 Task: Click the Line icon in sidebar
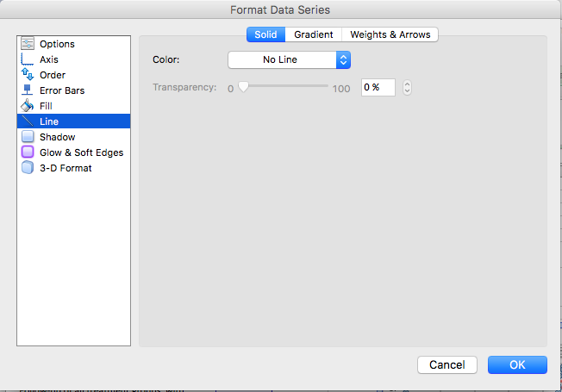click(x=27, y=121)
